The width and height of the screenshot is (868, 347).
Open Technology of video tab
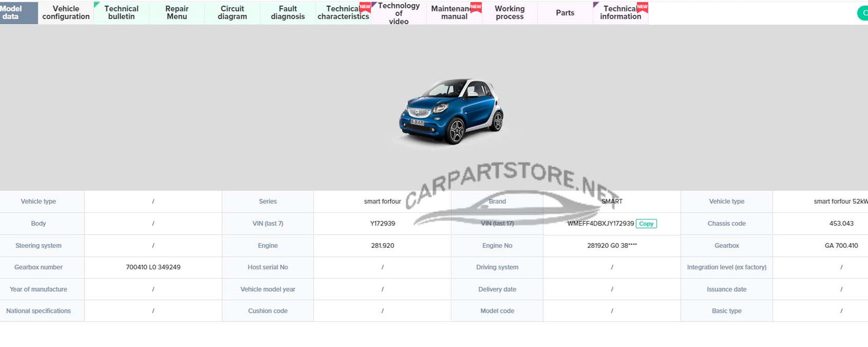pyautogui.click(x=399, y=13)
